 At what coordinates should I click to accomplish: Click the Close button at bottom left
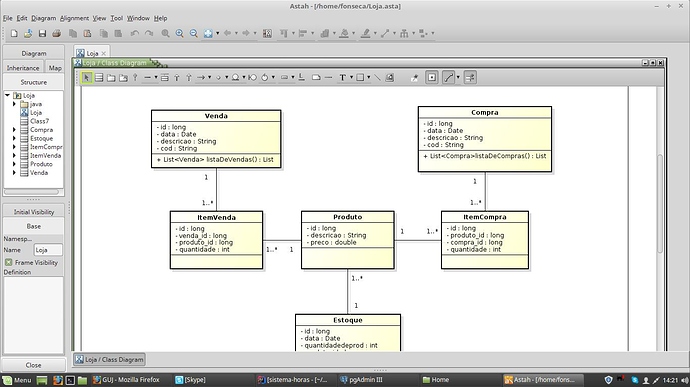[x=33, y=365]
